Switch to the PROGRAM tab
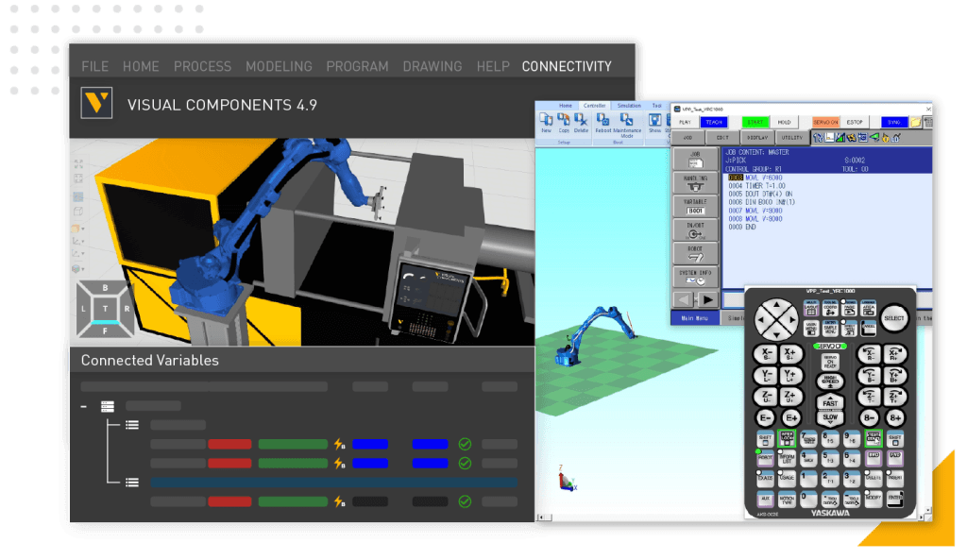This screenshot has height=560, width=967. pyautogui.click(x=357, y=66)
